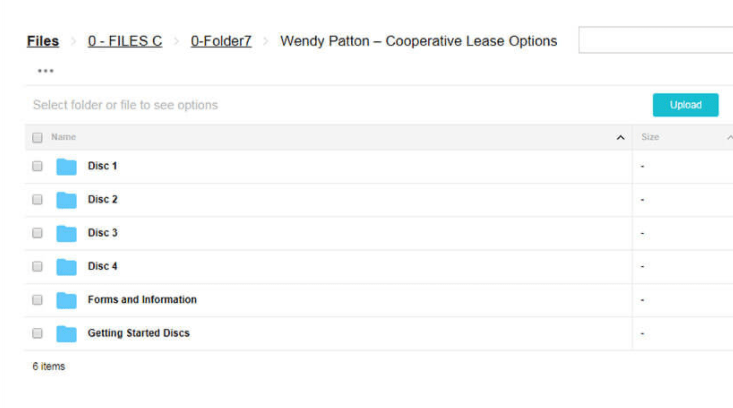Check the Getting Started Discs checkbox

pyautogui.click(x=37, y=334)
